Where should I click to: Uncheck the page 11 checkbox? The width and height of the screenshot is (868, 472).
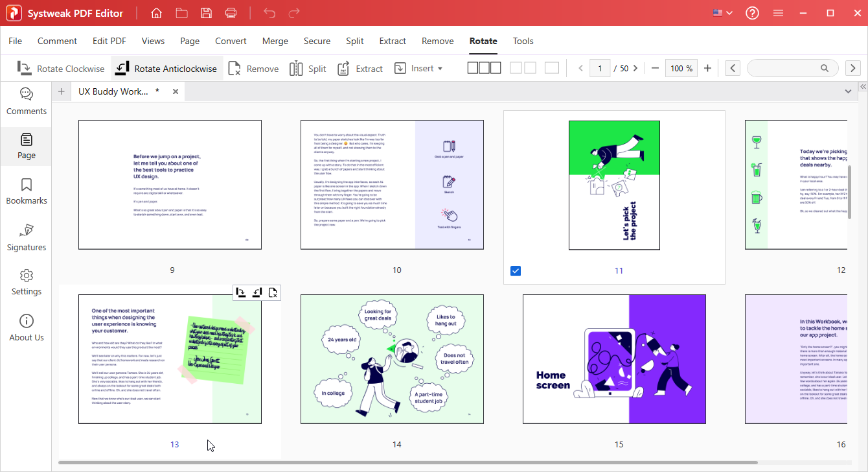coord(516,270)
